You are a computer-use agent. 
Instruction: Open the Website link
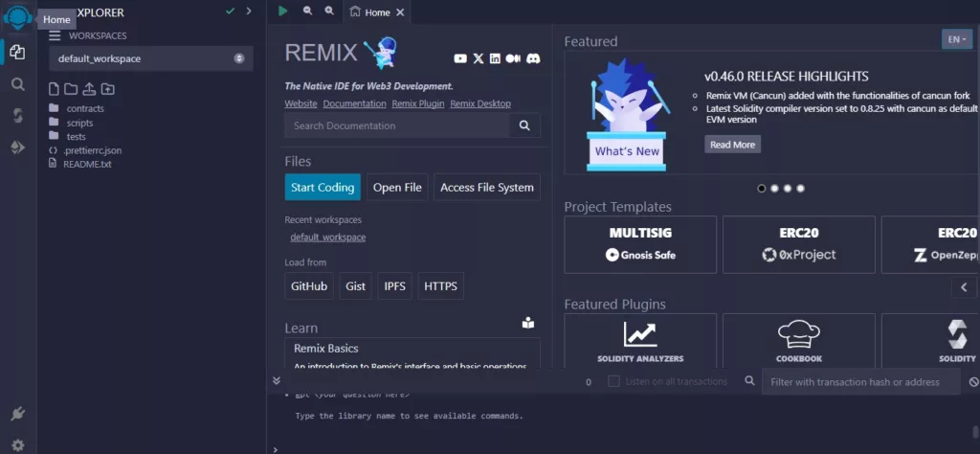click(301, 103)
